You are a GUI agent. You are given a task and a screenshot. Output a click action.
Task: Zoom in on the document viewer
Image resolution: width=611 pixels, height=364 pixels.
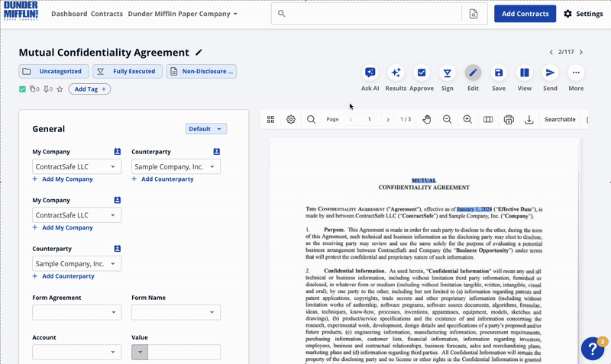pyautogui.click(x=467, y=120)
